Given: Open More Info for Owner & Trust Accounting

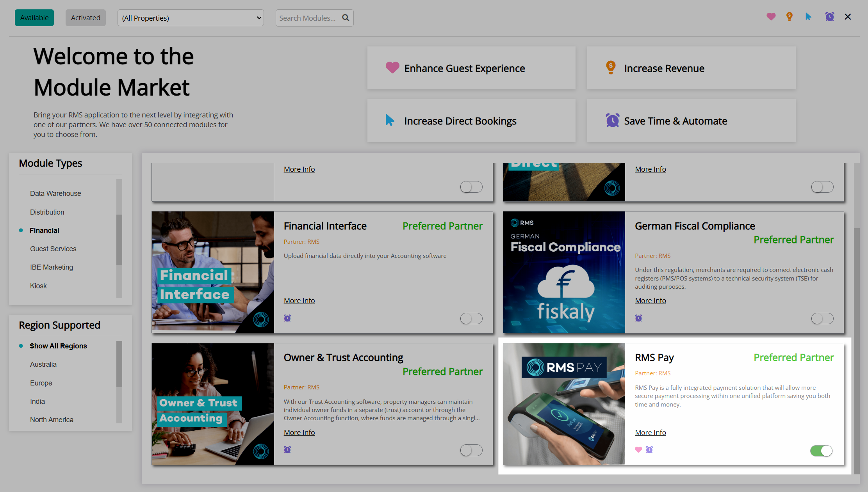Looking at the screenshot, I should [x=299, y=432].
